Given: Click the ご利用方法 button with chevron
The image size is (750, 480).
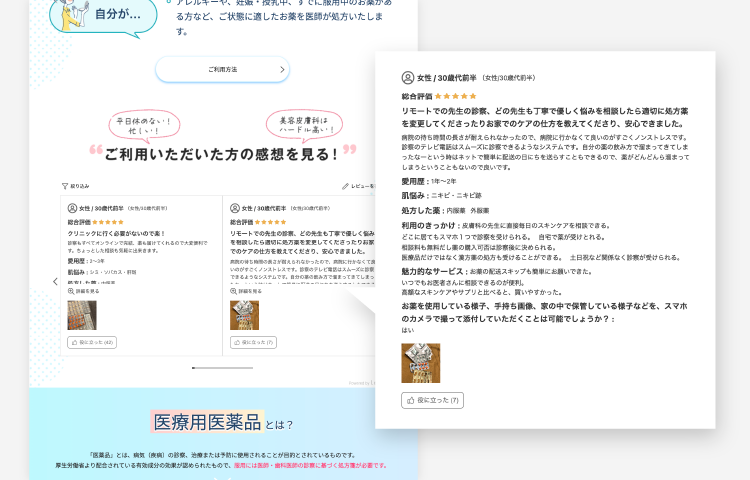Looking at the screenshot, I should 222,69.
